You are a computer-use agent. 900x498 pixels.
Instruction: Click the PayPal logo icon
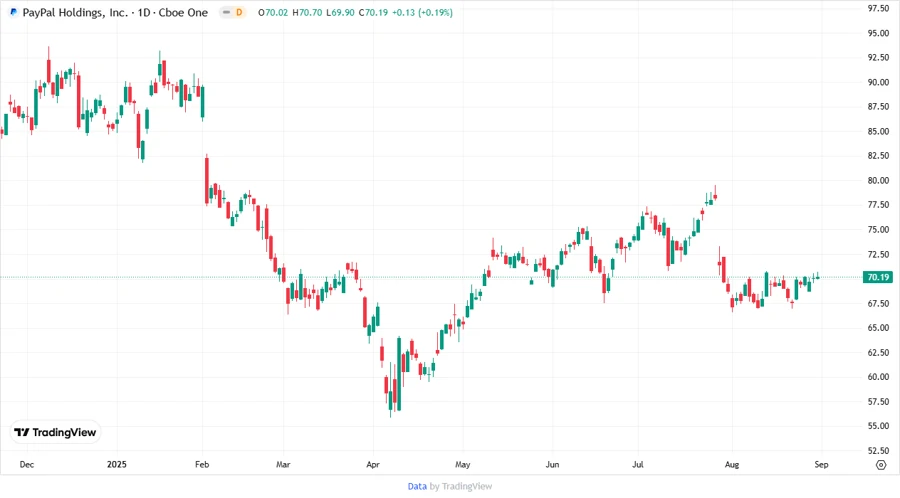click(x=14, y=12)
